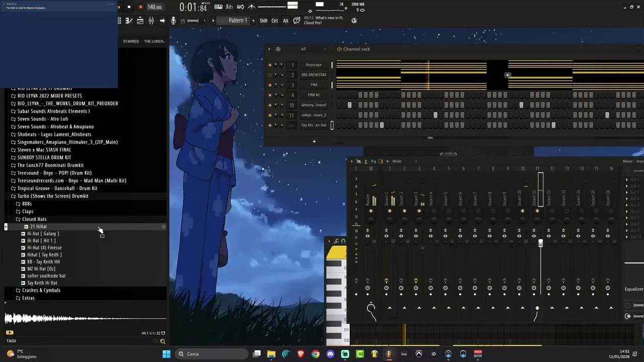Click the Windows Start button
The width and height of the screenshot is (644, 362).
point(167,354)
